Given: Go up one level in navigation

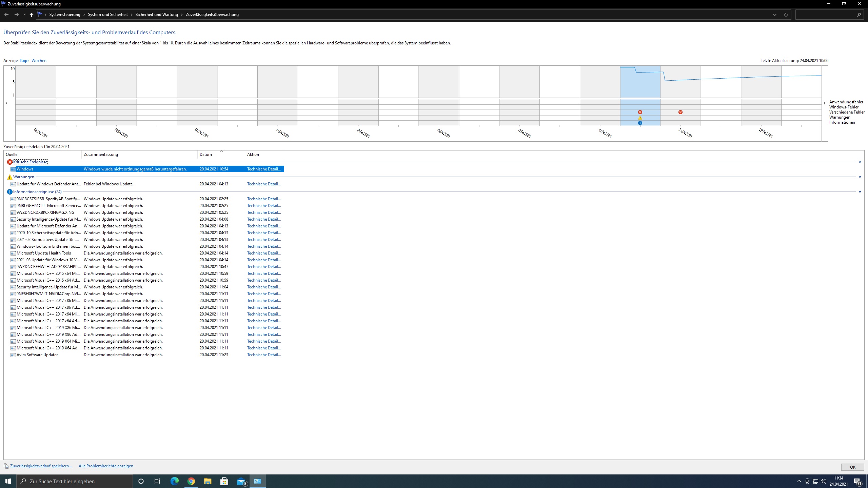Looking at the screenshot, I should click(32, 15).
